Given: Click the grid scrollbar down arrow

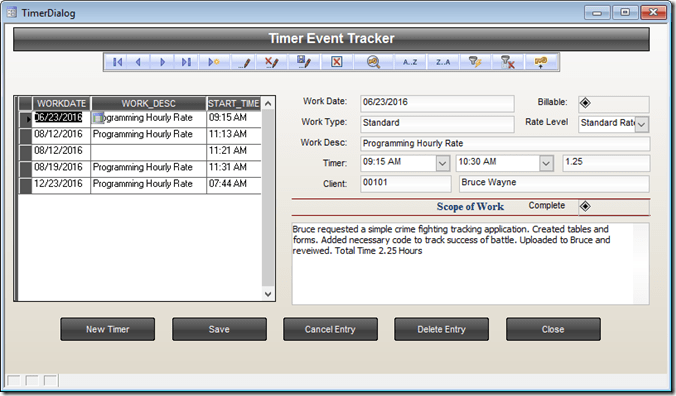Looking at the screenshot, I should 268,294.
